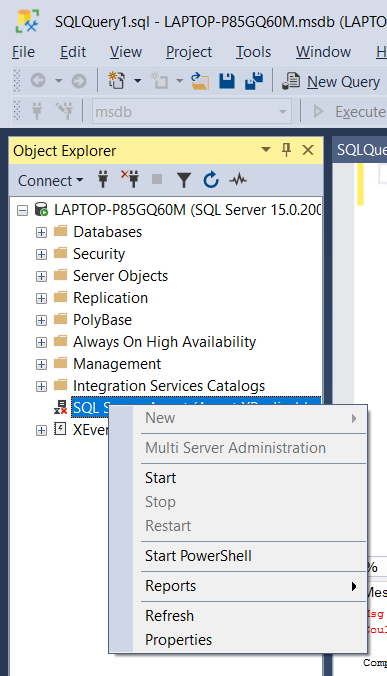Screen dimensions: 387x676
Task: Click the filter funnel icon in Object Explorer
Action: coord(184,180)
